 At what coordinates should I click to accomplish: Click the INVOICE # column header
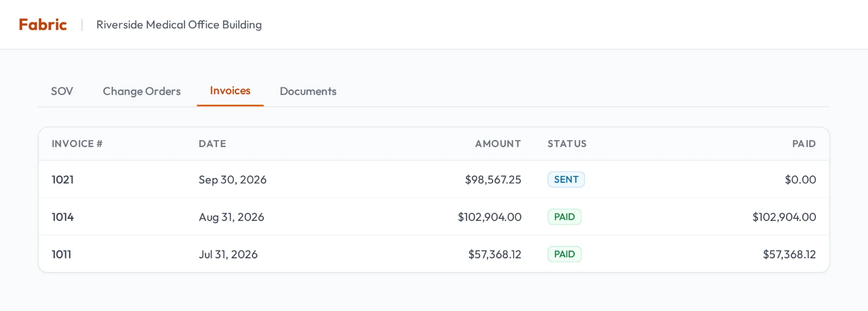[x=77, y=144]
